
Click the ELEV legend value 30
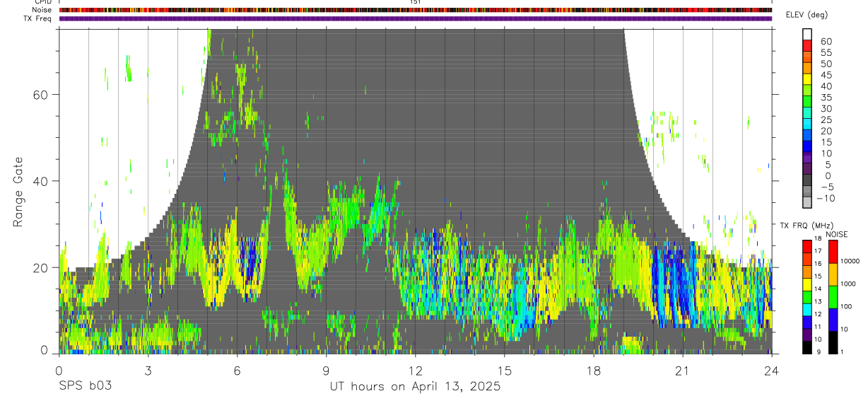(826, 109)
